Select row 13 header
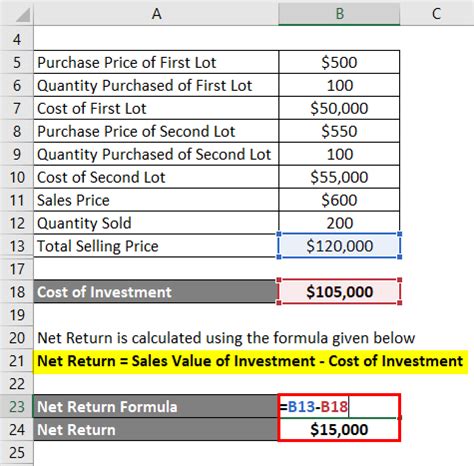 (17, 246)
